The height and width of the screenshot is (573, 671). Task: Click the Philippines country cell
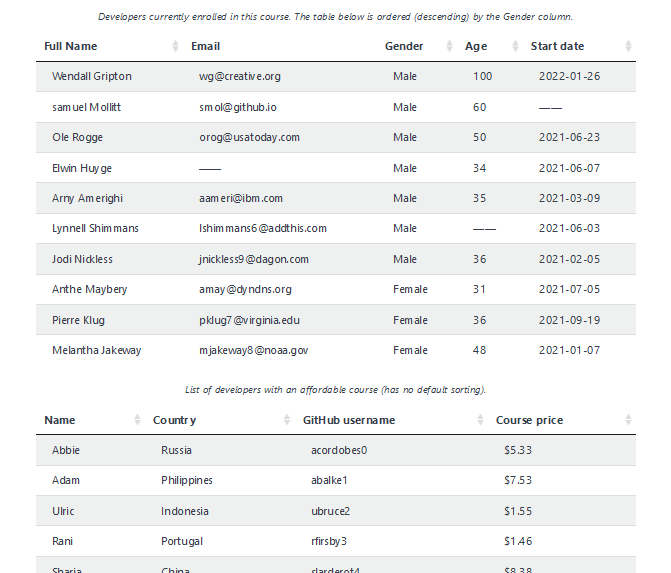coord(187,481)
